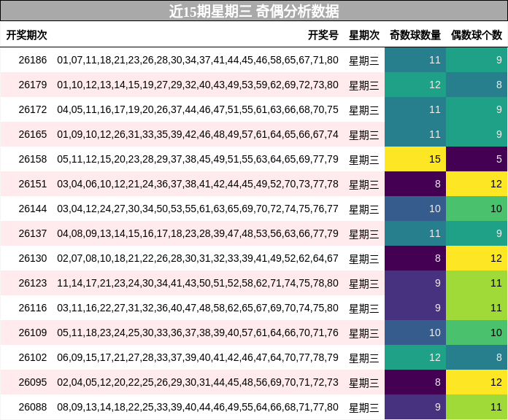
Task: Click odd count 11 in row 26186
Action: [415, 60]
